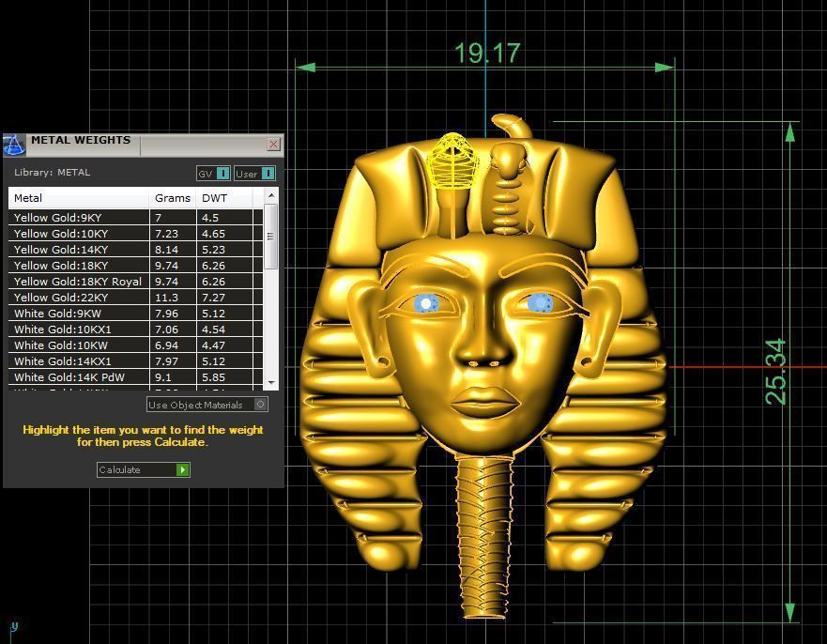Toggle the User library switch

pyautogui.click(x=255, y=174)
